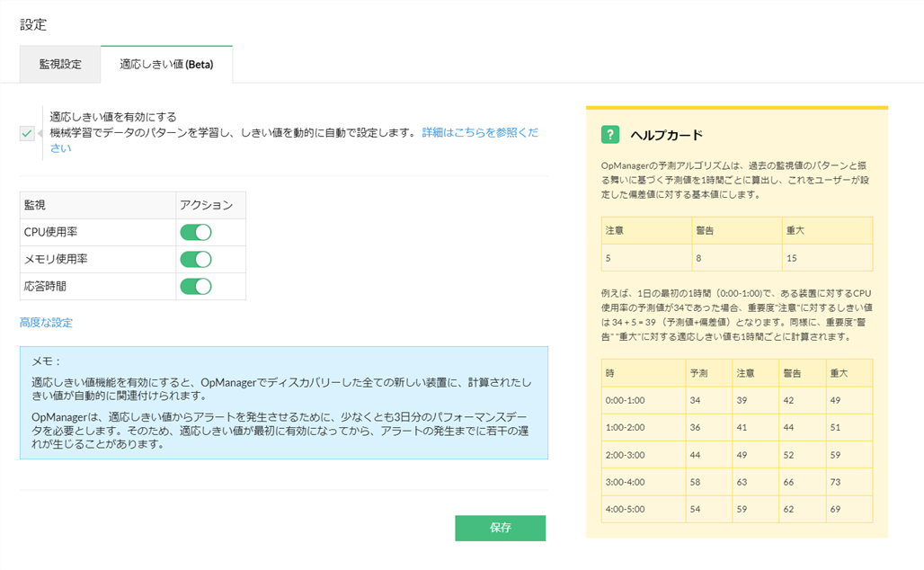Click the アクション column header
924x570 pixels.
206,206
